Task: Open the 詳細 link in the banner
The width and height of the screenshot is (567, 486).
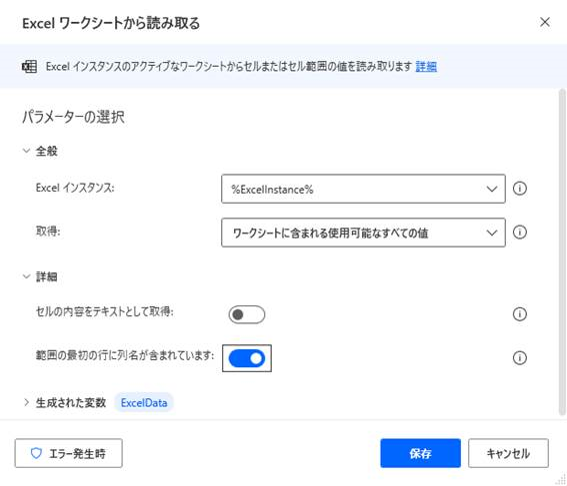Action: (426, 67)
